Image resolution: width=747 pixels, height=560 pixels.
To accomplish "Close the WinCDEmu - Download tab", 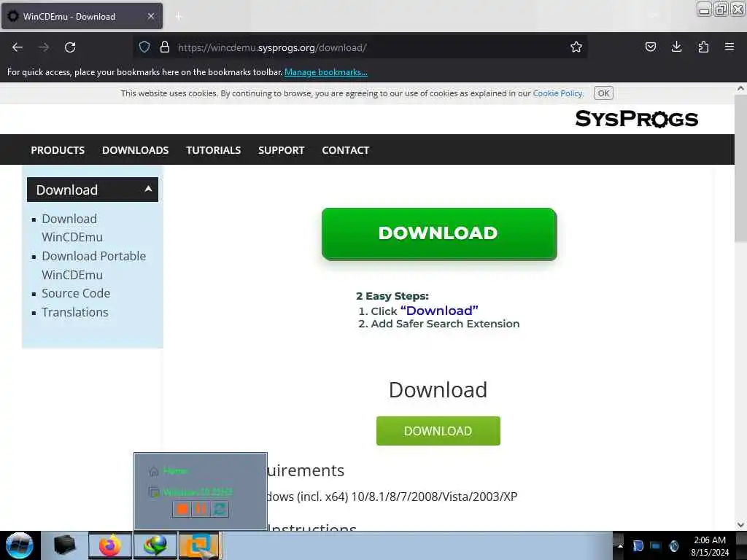I will [150, 16].
